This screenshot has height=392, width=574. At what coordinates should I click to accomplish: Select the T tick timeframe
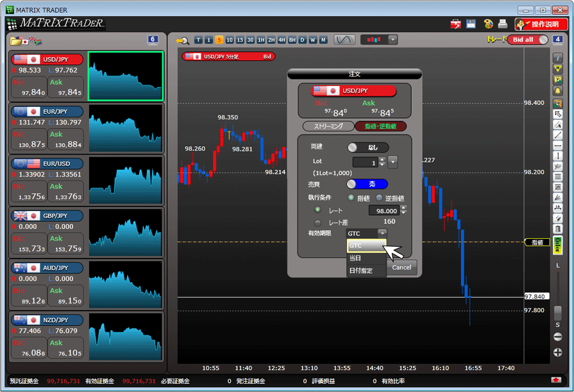point(198,40)
